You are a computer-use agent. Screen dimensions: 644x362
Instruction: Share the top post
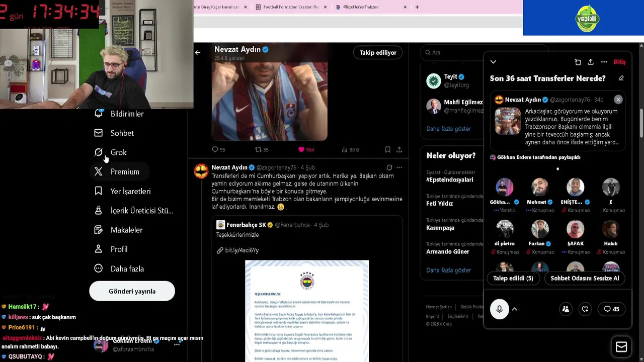tap(399, 149)
